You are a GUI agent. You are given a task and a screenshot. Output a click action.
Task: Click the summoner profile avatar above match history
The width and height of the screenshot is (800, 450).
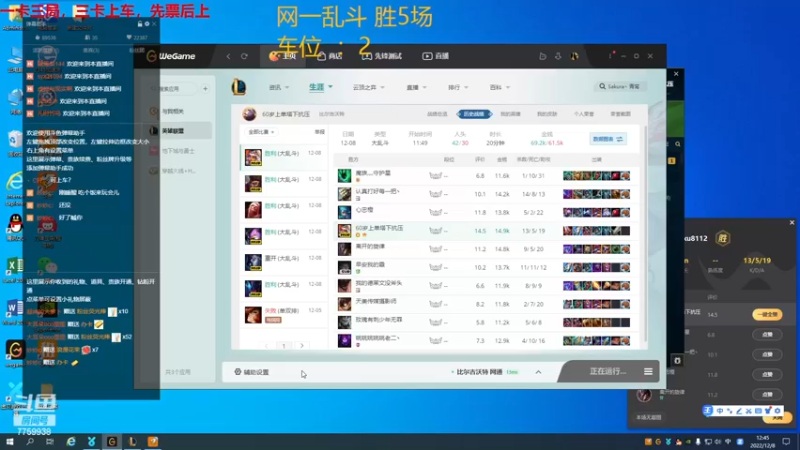click(x=249, y=114)
